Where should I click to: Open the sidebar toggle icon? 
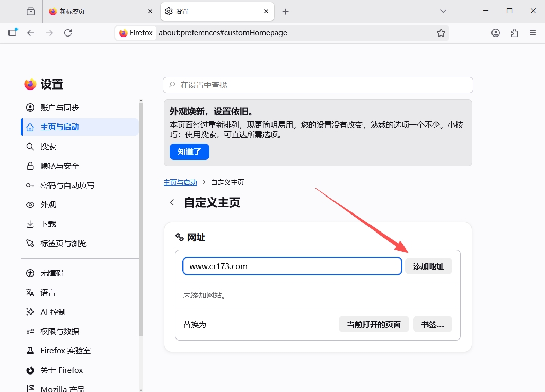(13, 33)
